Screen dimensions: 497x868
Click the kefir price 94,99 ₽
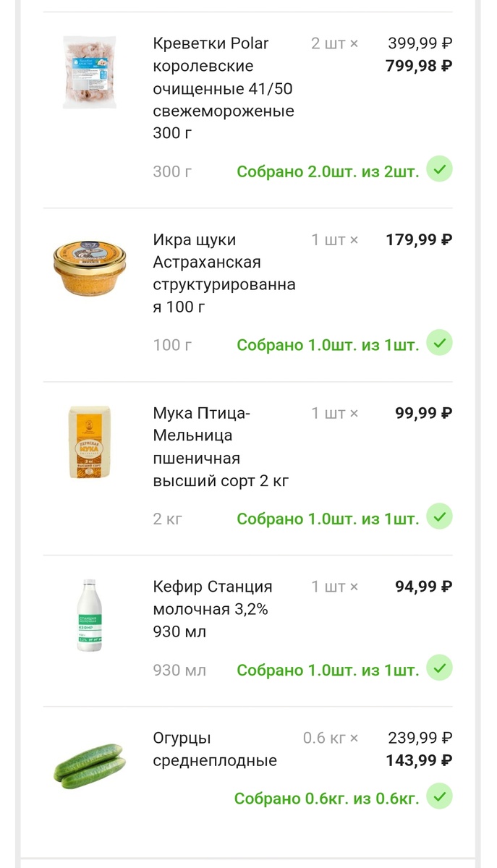pos(423,587)
